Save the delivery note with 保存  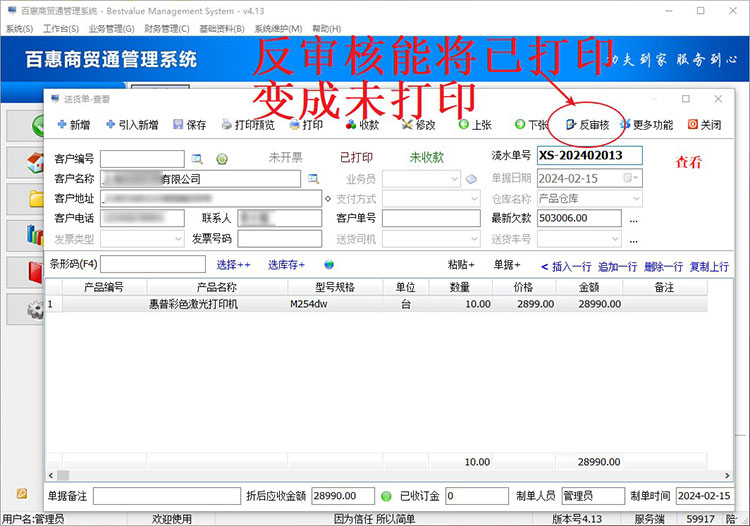(189, 125)
